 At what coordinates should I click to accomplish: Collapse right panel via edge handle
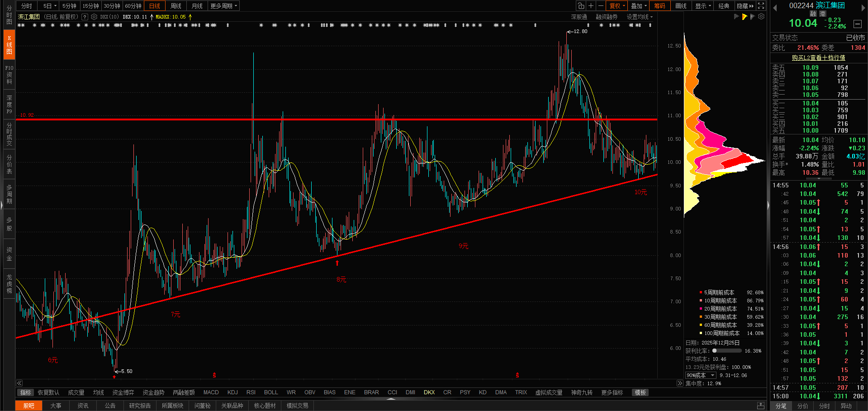point(768,205)
